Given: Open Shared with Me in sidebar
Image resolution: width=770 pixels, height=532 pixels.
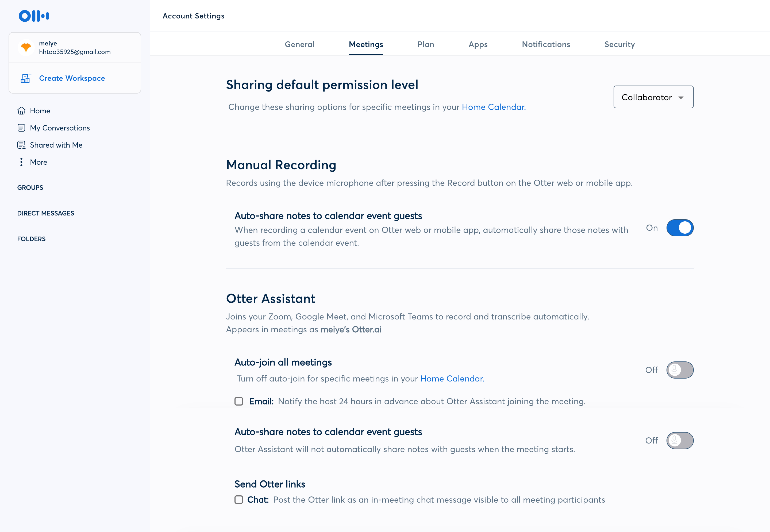Looking at the screenshot, I should [56, 145].
